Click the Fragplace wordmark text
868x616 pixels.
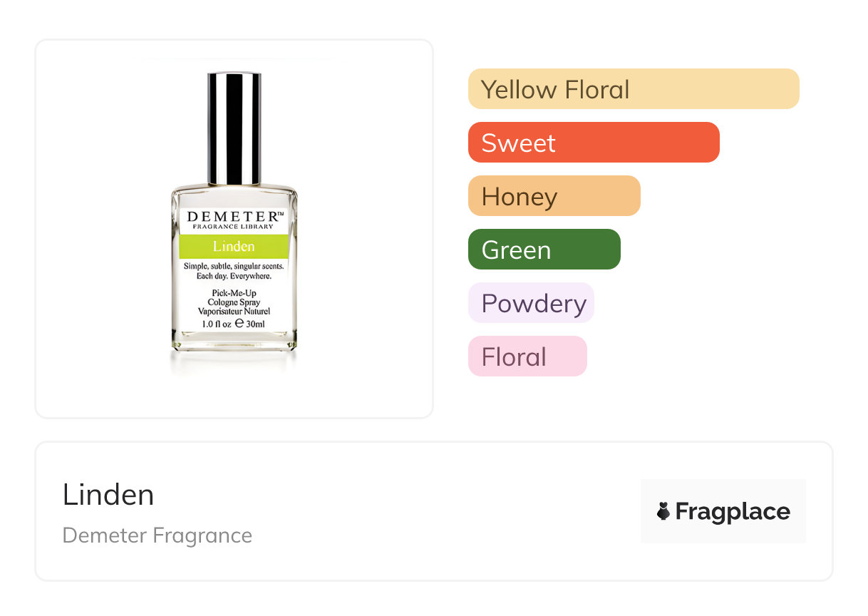click(x=733, y=512)
